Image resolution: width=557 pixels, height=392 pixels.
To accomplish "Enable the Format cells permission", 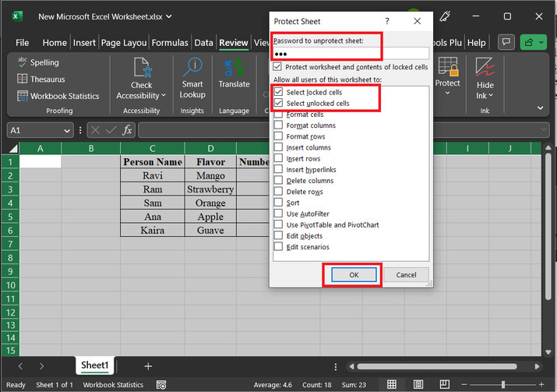I will (x=279, y=115).
